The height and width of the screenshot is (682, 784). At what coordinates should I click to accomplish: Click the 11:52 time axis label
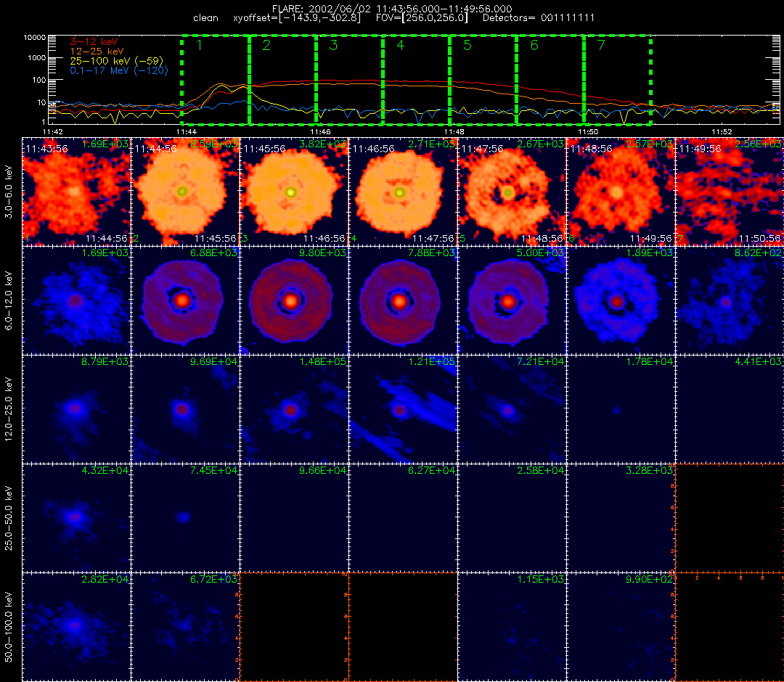coord(722,132)
